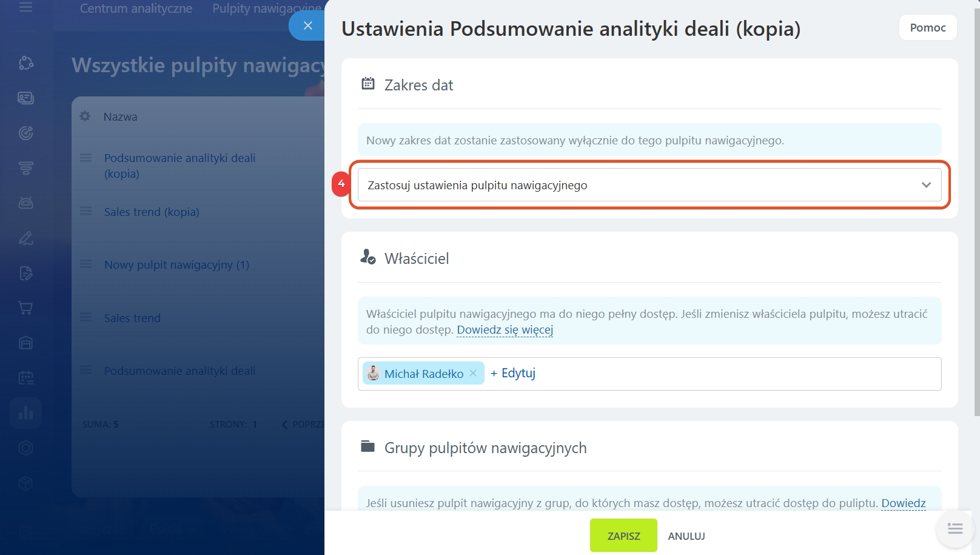
Task: Open the sales funnel sidebar icon
Action: tap(25, 168)
